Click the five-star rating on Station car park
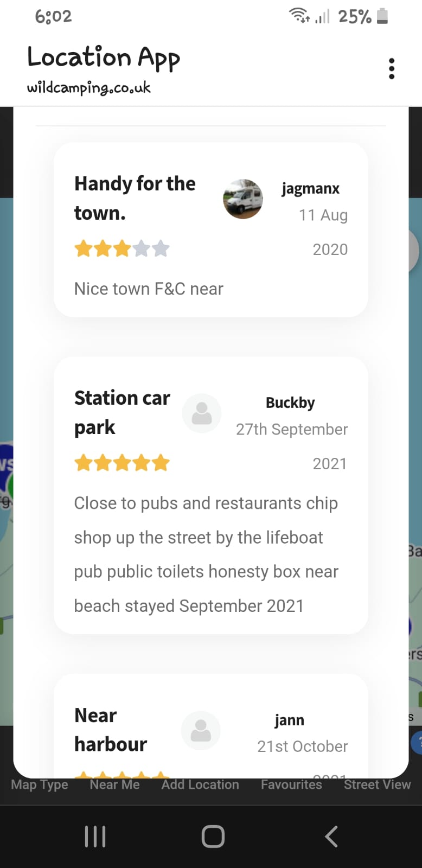 [x=122, y=463]
